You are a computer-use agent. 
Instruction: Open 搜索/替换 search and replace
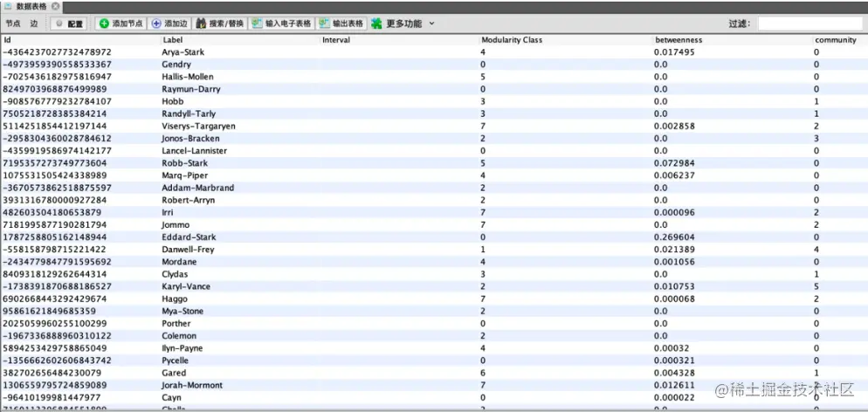tap(219, 24)
